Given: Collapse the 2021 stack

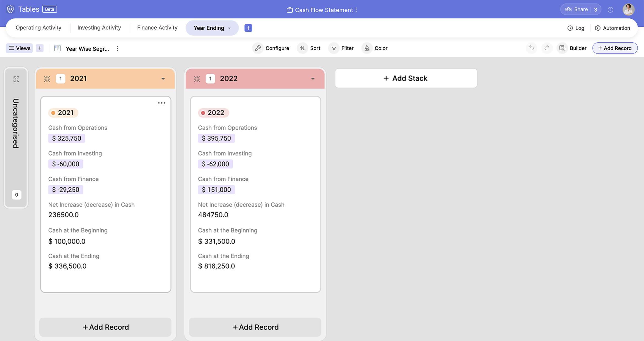Looking at the screenshot, I should pos(47,79).
